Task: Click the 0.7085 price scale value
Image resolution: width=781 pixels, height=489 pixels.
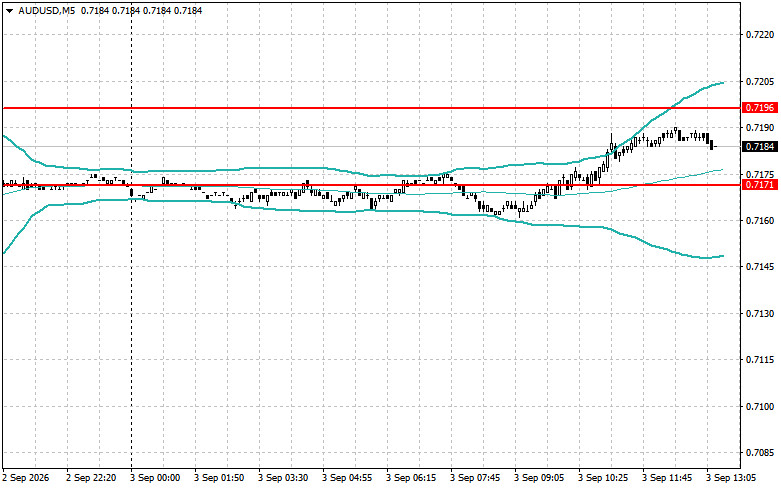Action: 760,453
